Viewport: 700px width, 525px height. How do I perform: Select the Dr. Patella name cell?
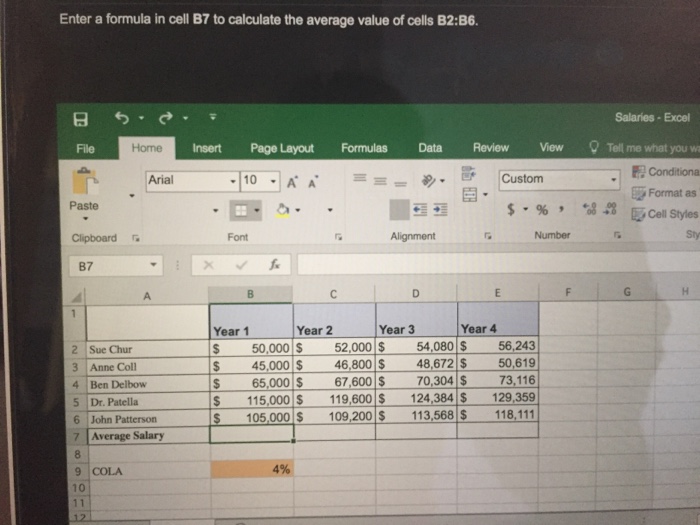[148, 402]
